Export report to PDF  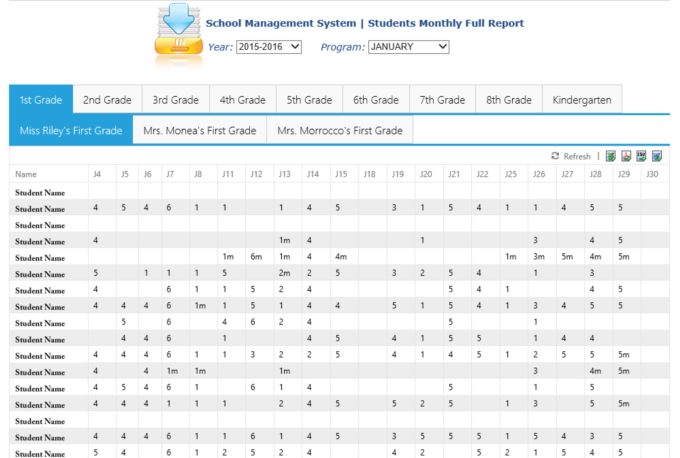(626, 156)
